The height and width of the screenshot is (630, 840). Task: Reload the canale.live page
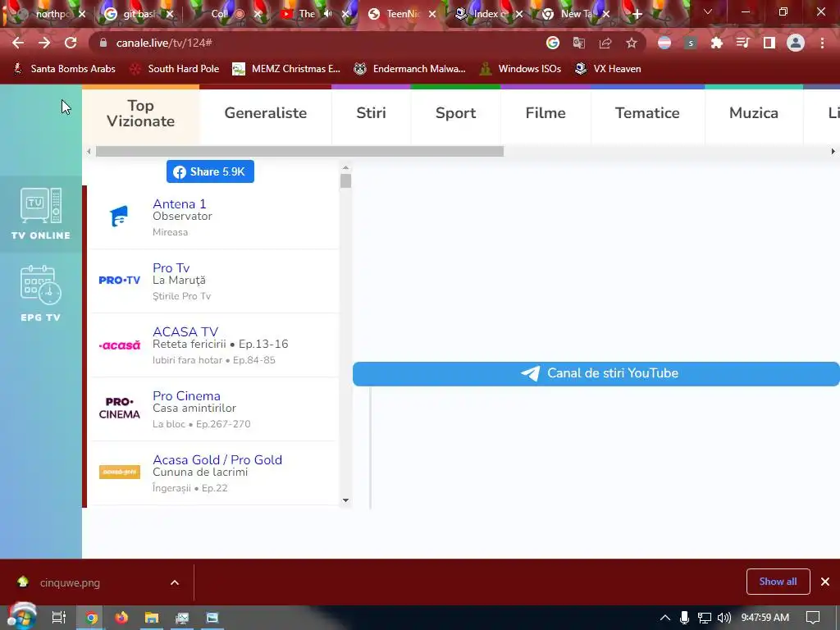pyautogui.click(x=71, y=43)
